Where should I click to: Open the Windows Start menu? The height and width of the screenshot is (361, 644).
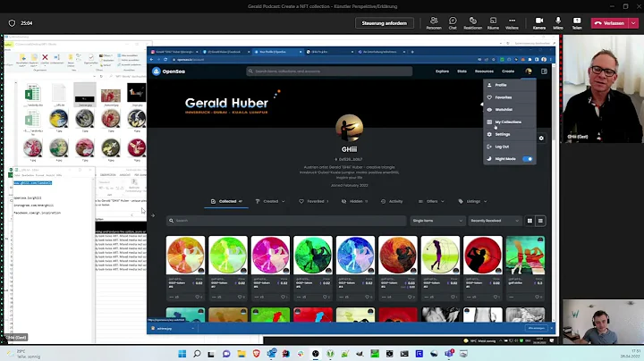[182, 354]
